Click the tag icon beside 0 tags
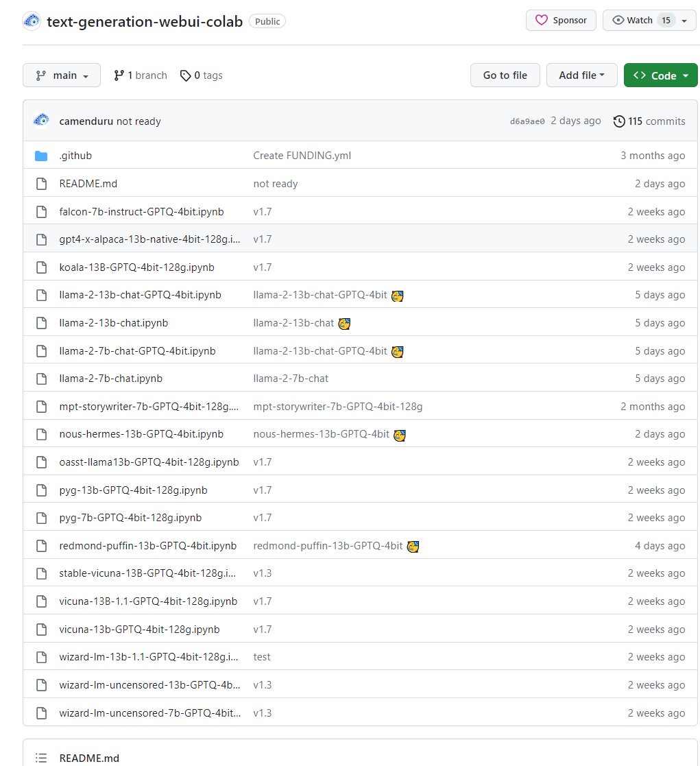Screen dimensions: 700x766 coord(185,75)
